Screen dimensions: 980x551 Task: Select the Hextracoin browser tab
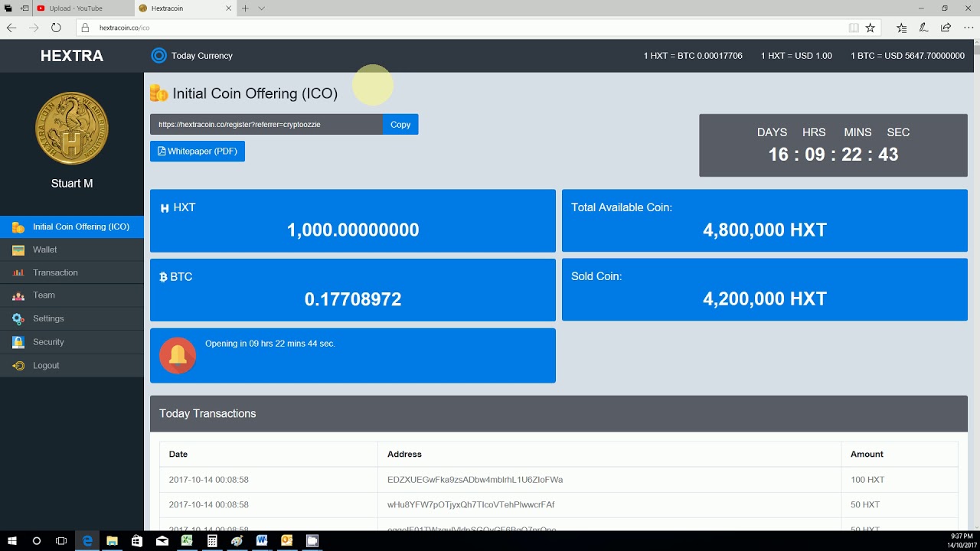pos(184,8)
